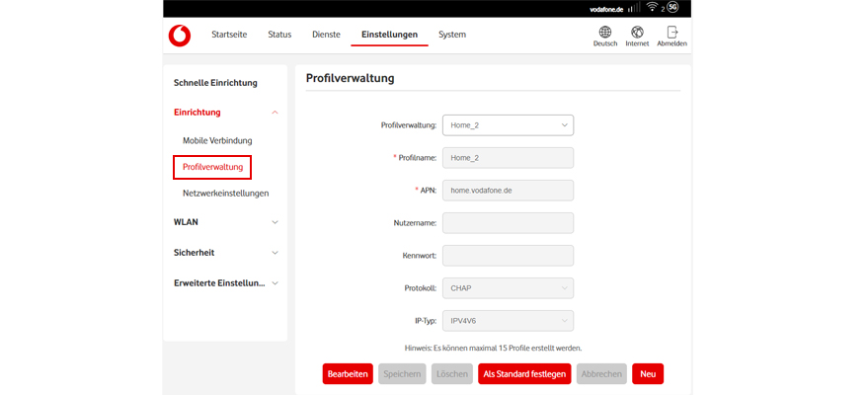
Task: Click the Als Standard festlegen button
Action: [523, 374]
